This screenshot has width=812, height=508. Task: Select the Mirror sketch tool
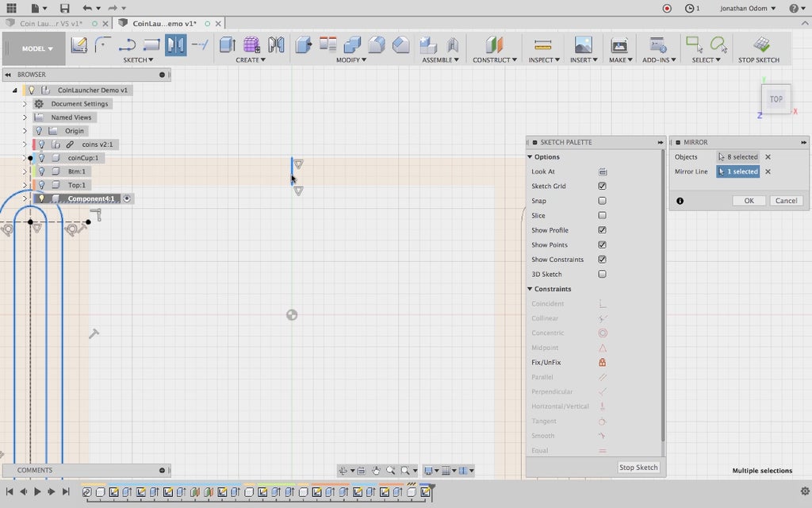[x=175, y=45]
